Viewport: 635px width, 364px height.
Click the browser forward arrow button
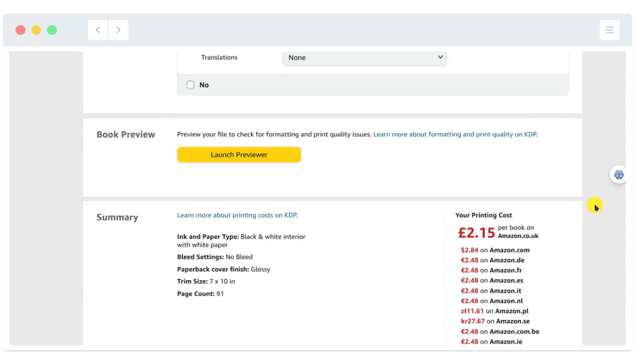click(x=118, y=30)
